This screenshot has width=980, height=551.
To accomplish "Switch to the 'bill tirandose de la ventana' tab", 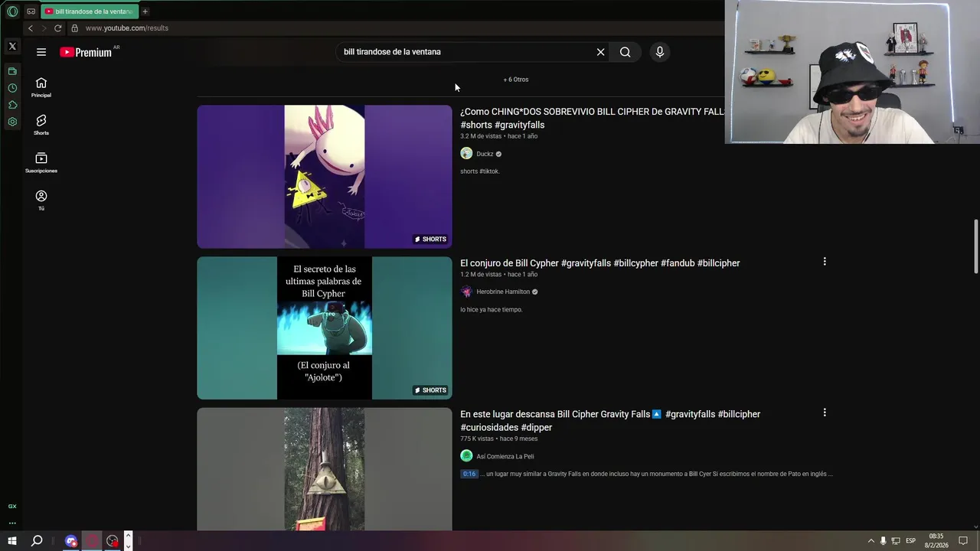I will click(89, 11).
